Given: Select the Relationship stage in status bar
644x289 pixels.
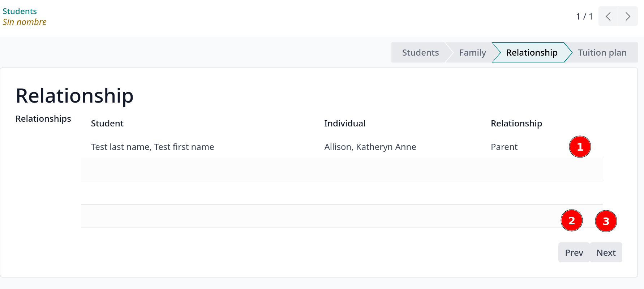Looking at the screenshot, I should [x=531, y=53].
